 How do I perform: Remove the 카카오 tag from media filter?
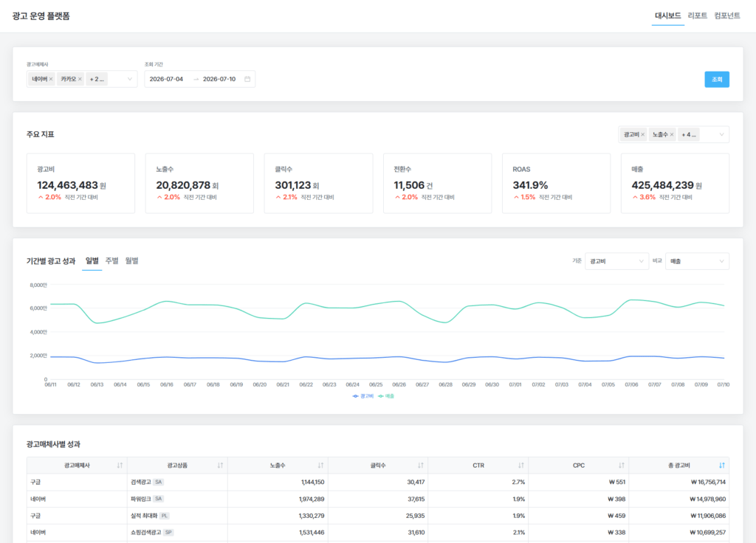pyautogui.click(x=80, y=79)
